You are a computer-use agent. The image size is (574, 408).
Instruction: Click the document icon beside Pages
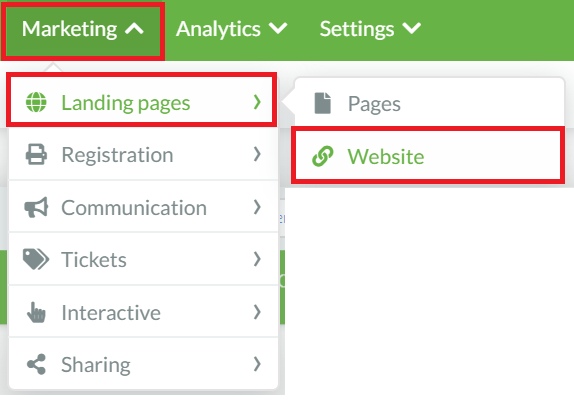tap(323, 103)
